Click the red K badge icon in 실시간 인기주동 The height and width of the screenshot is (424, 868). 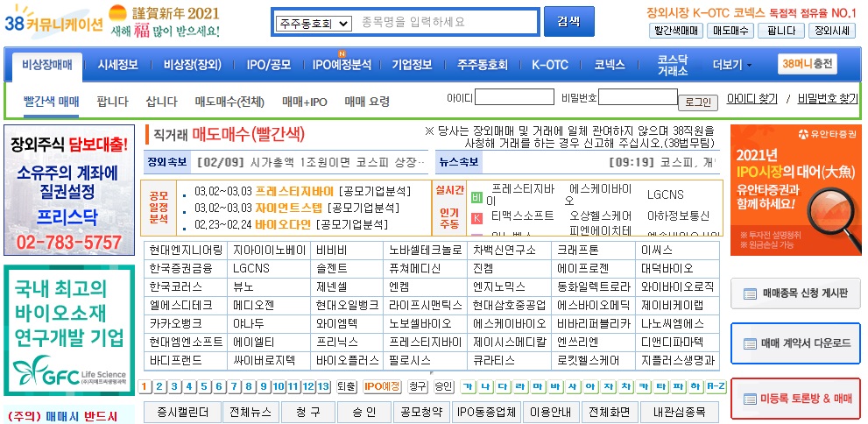[x=476, y=219]
